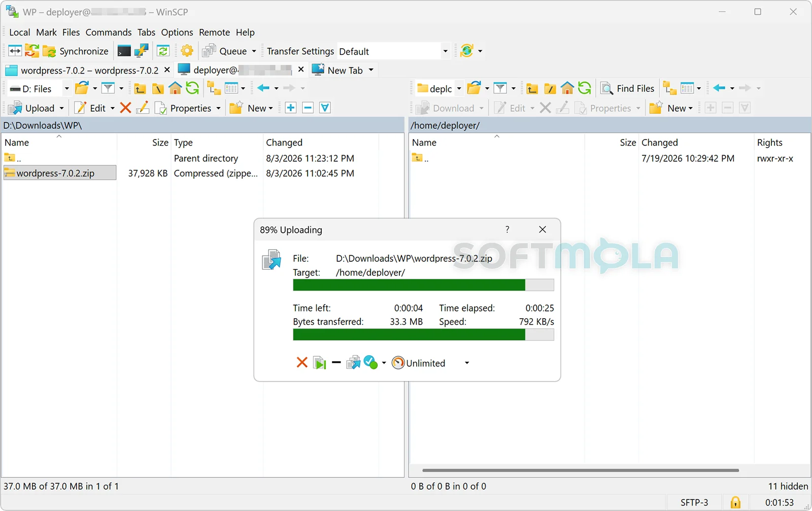The image size is (812, 511).
Task: Click the remote panel horizontal scrollbar
Action: point(581,470)
